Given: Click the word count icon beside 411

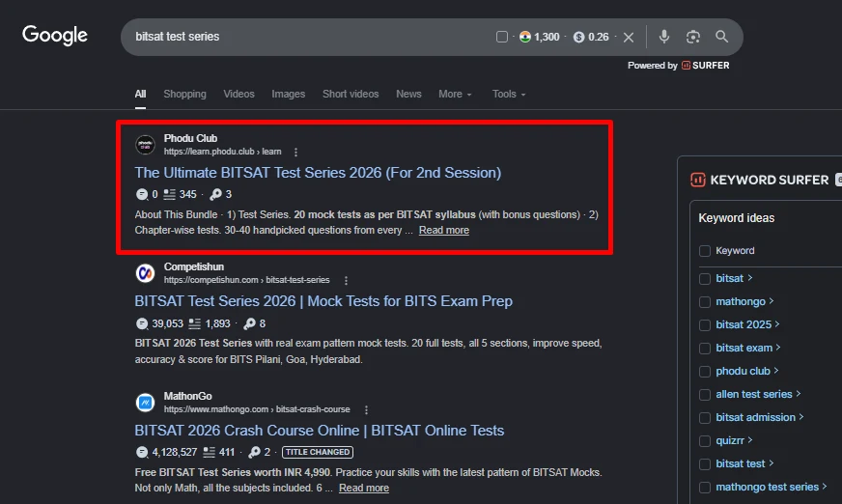Looking at the screenshot, I should pyautogui.click(x=209, y=453).
